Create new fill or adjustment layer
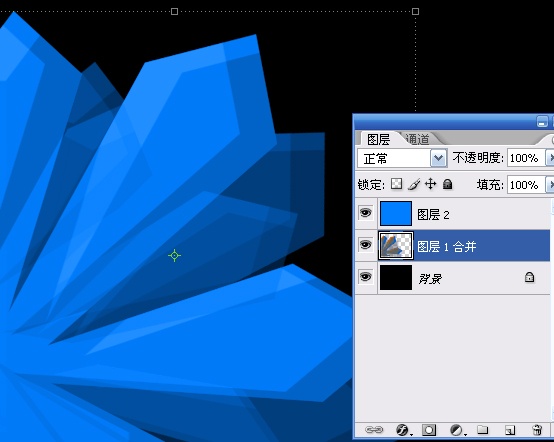 point(457,430)
